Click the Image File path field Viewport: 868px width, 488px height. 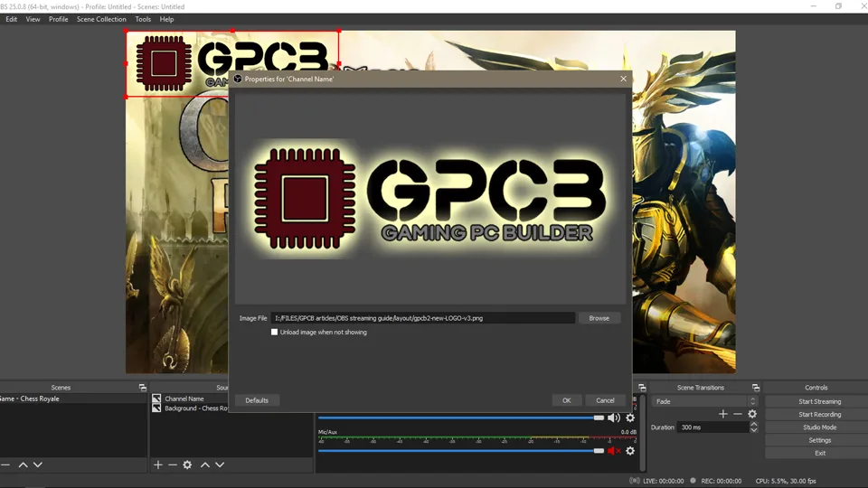(423, 318)
